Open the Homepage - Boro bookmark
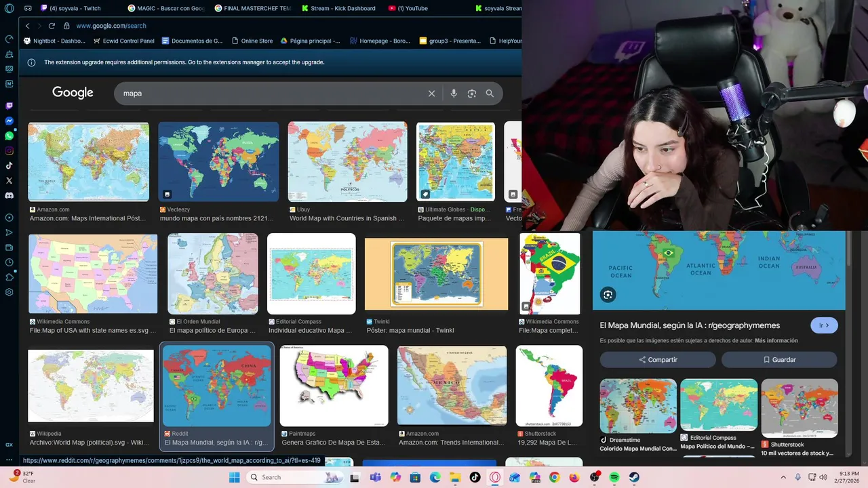868x488 pixels. point(380,41)
